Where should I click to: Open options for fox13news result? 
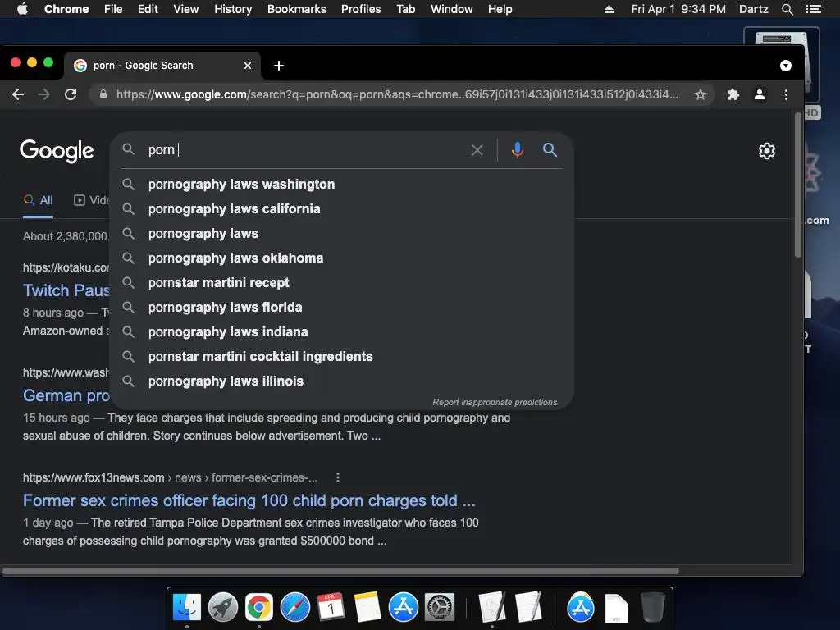[337, 477]
